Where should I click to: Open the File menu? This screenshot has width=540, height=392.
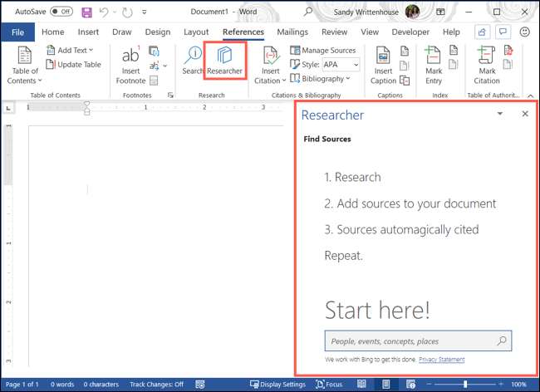pos(17,32)
